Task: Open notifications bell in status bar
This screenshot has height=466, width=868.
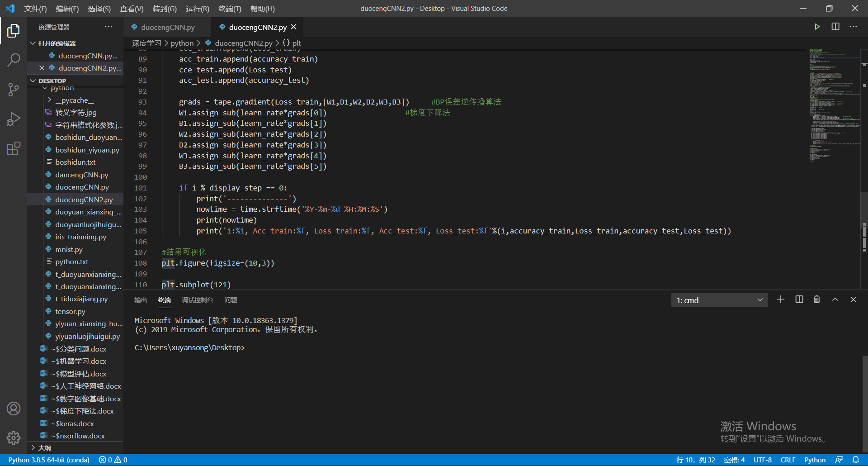Action: pos(856,460)
